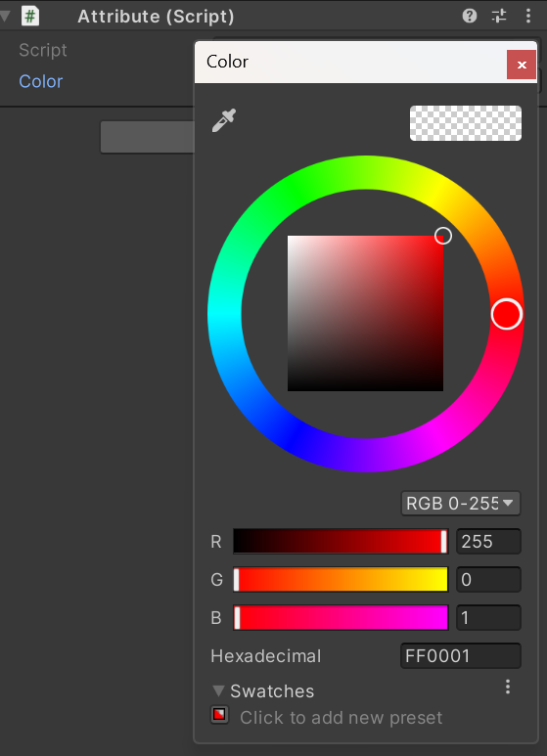The height and width of the screenshot is (756, 547).
Task: Click the R value field showing 255
Action: point(488,542)
